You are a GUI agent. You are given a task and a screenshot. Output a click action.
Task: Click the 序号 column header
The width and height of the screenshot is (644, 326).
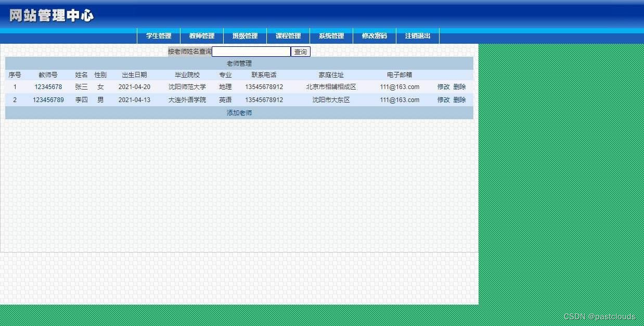[x=15, y=75]
